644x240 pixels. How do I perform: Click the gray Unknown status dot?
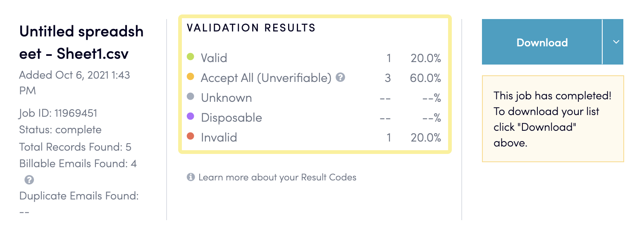[x=191, y=98]
